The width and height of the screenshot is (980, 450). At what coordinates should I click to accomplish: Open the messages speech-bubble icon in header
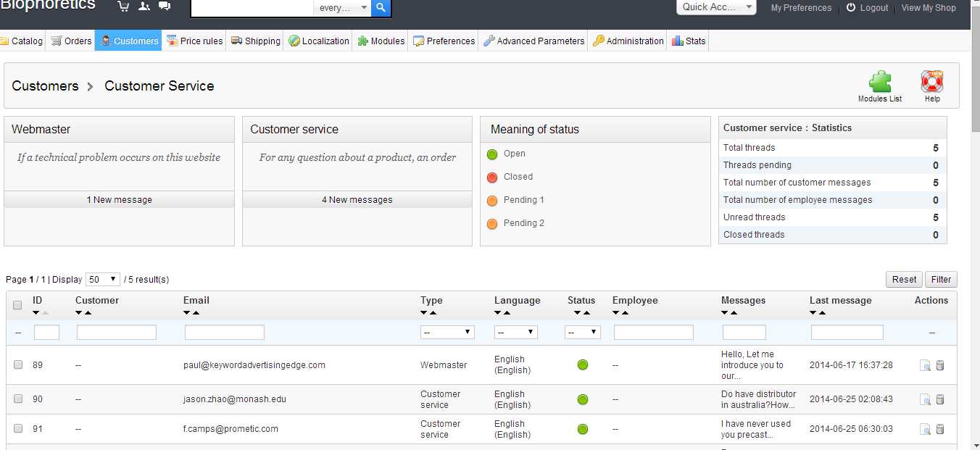coord(165,7)
